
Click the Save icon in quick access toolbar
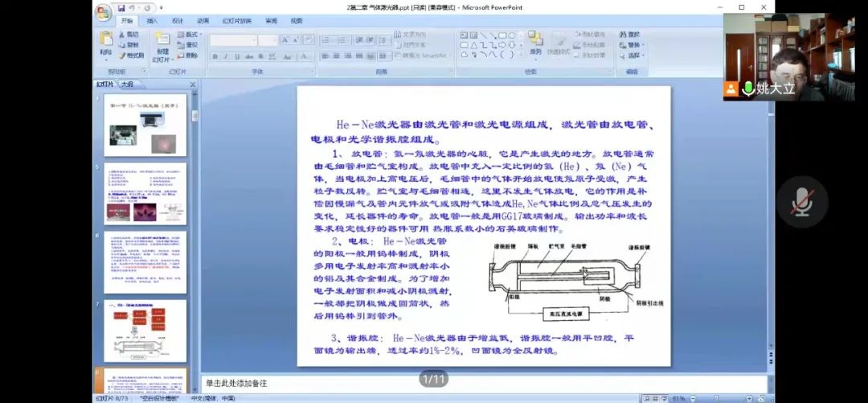coord(120,7)
